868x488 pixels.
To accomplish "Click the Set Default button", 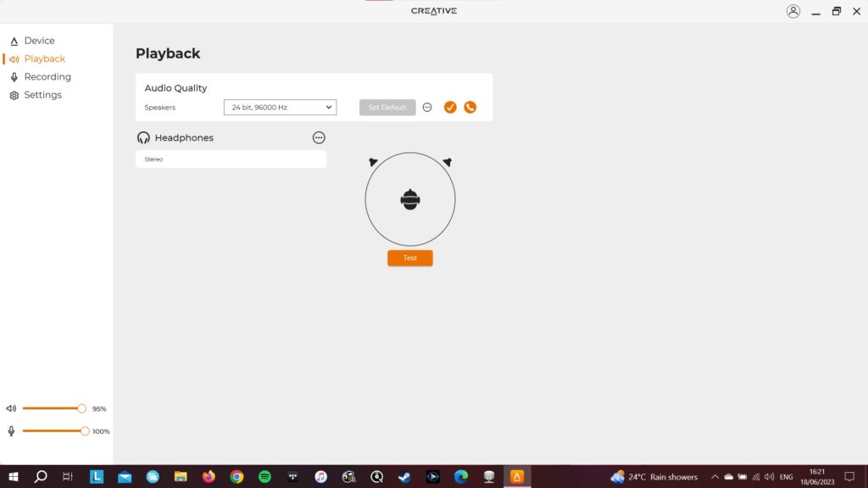I will coord(387,108).
